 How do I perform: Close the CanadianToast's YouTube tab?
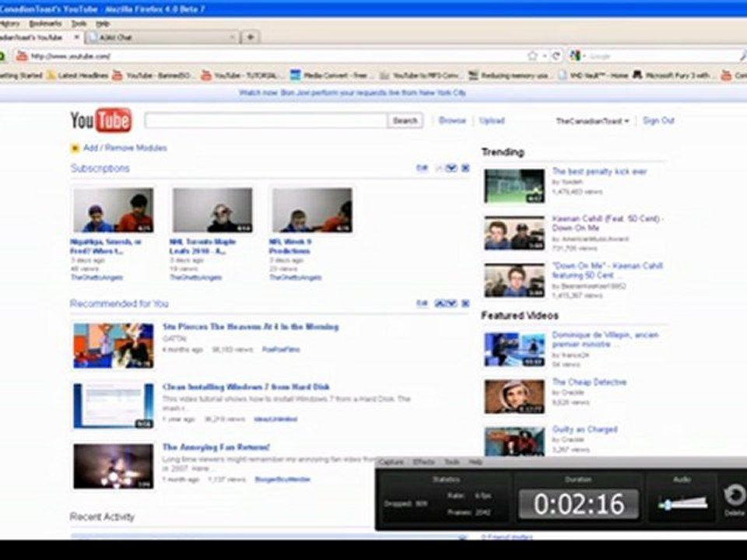[76, 37]
